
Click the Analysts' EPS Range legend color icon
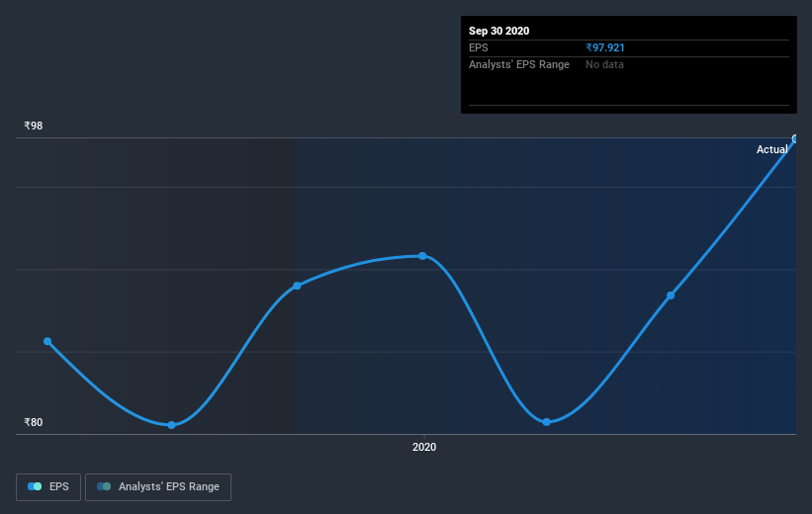pos(104,486)
